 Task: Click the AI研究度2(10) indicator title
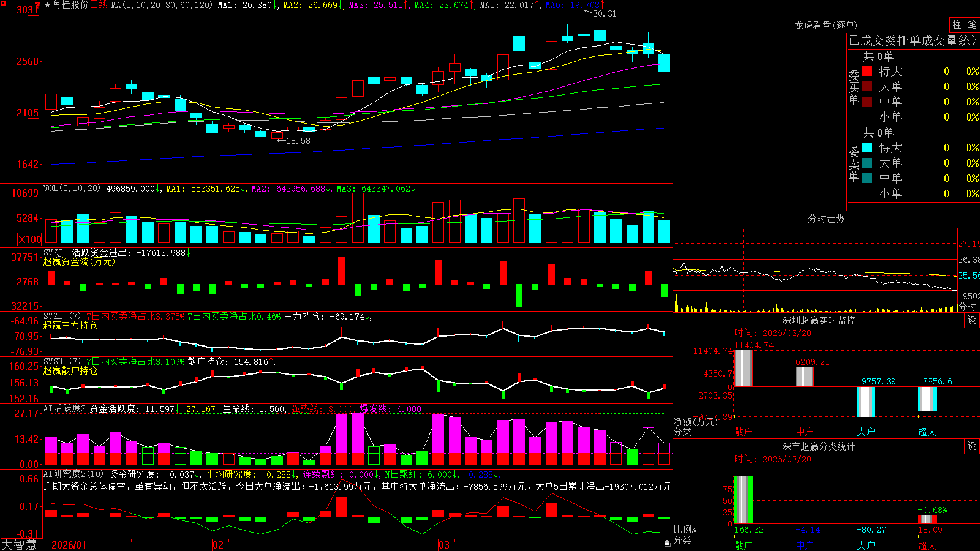74,474
